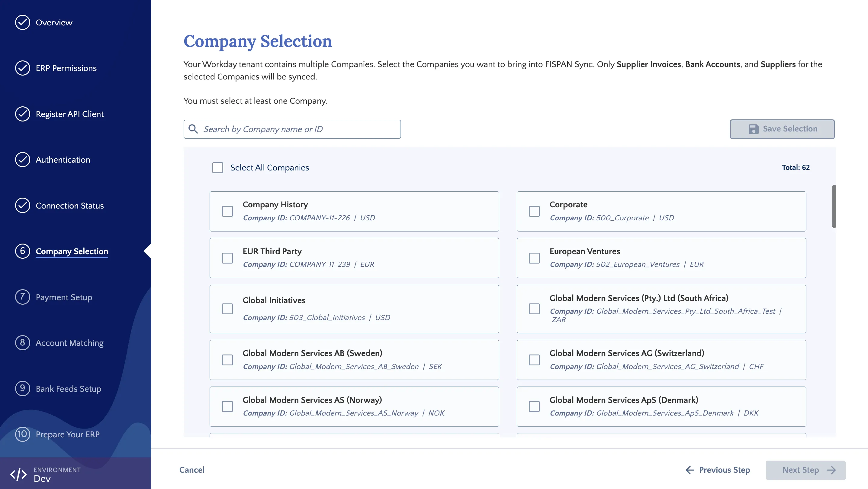The image size is (868, 489).
Task: Click the step 6 circle icon
Action: click(x=23, y=251)
